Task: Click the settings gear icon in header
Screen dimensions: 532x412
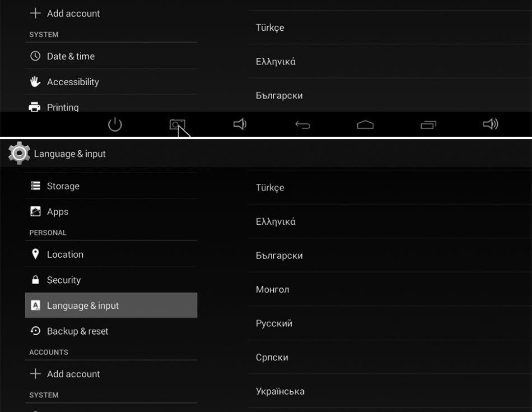Action: click(x=19, y=153)
